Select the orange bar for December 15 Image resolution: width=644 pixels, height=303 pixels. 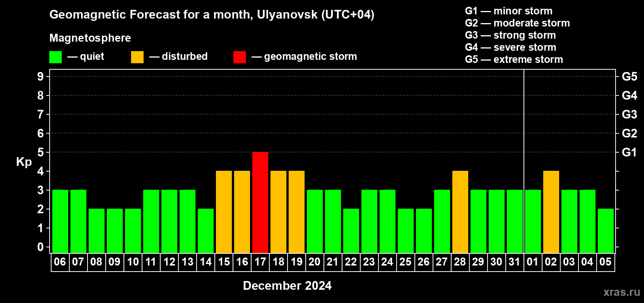click(224, 212)
